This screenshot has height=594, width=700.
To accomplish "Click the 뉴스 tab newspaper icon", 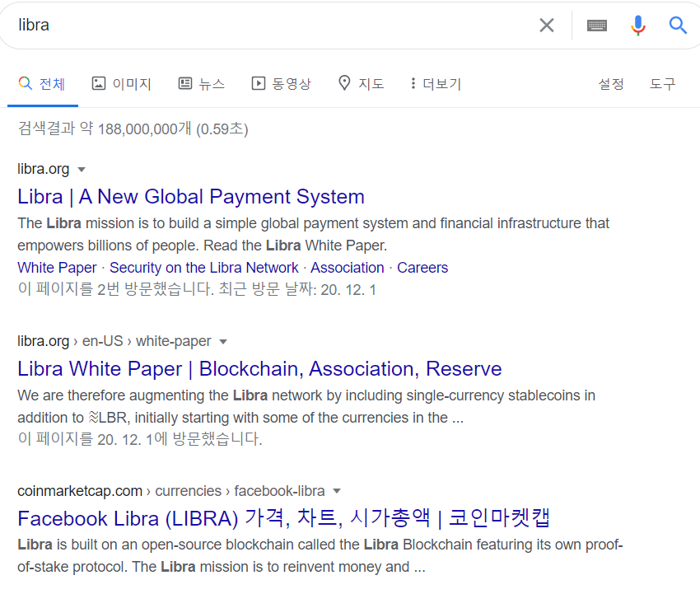I will (185, 83).
